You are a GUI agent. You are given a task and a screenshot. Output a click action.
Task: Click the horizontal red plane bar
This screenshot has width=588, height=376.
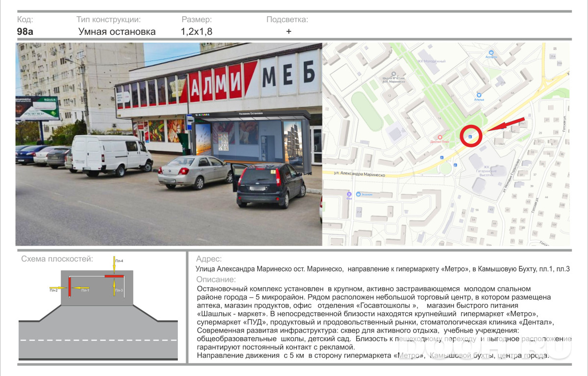point(114,276)
